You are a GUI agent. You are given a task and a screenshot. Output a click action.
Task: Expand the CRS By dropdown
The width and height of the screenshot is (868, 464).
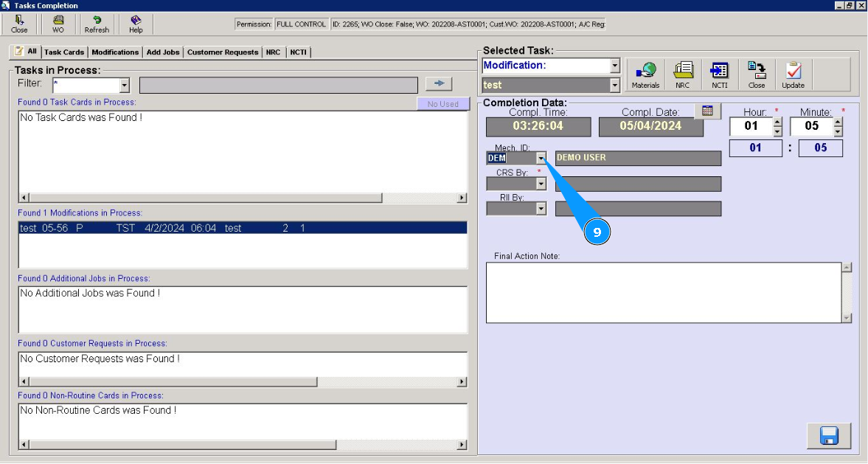541,183
